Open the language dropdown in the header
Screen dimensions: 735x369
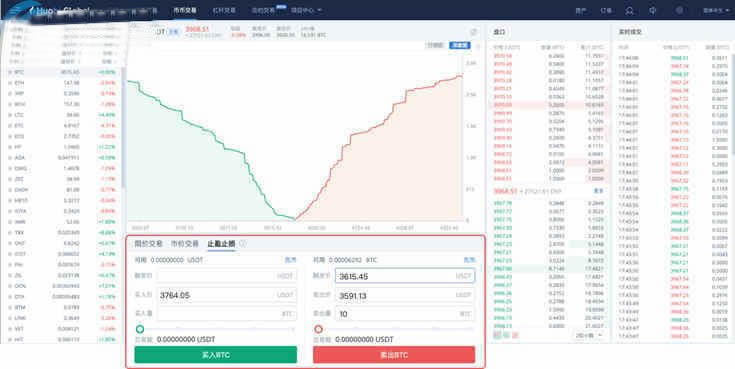coord(716,10)
